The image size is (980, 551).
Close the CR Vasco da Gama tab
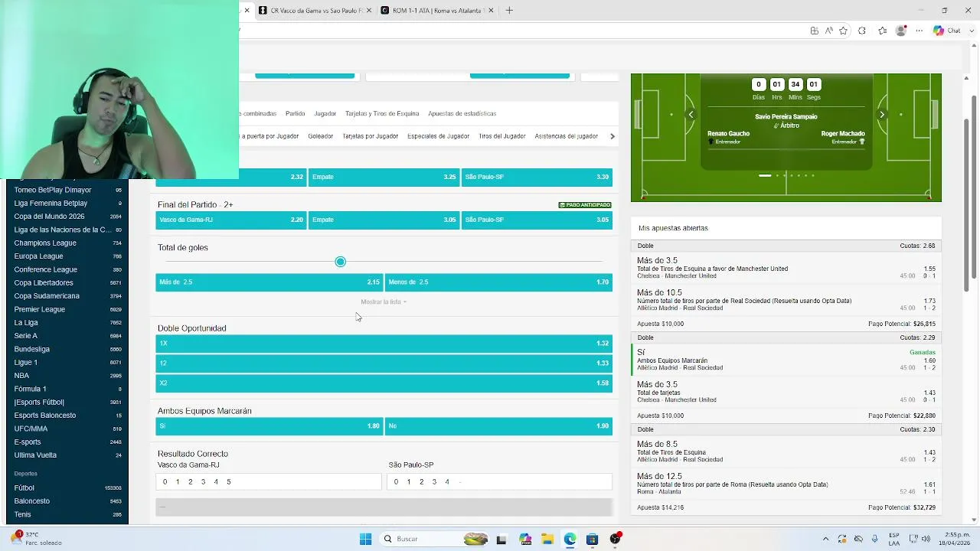[369, 10]
